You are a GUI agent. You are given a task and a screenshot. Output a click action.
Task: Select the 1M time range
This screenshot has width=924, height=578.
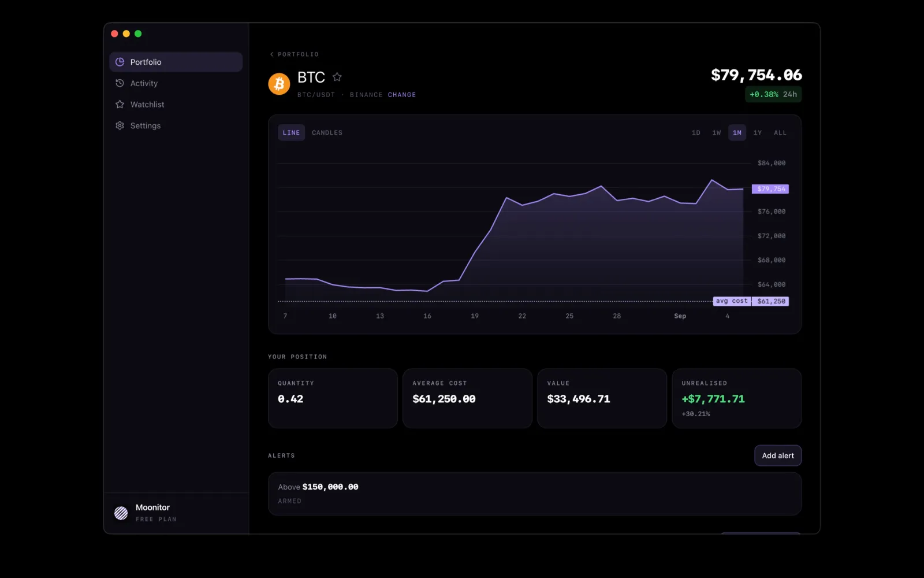pos(737,133)
